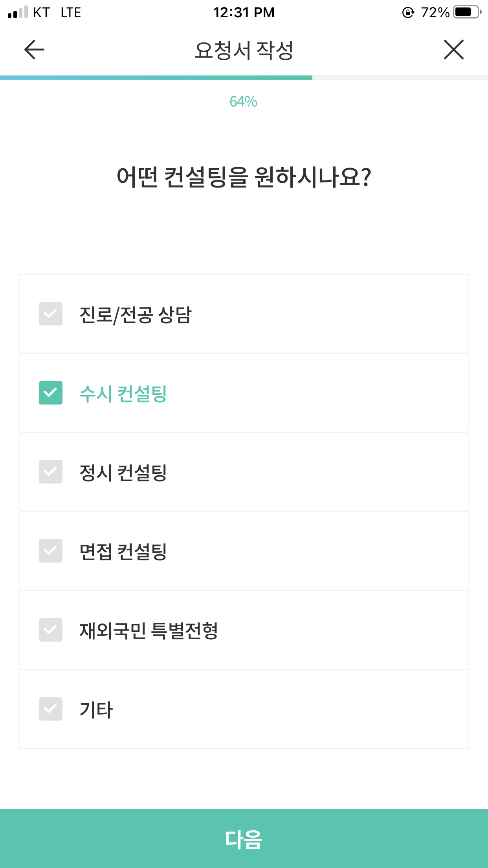The width and height of the screenshot is (488, 868).
Task: Select the 진로/전공 상담 option label
Action: (136, 315)
